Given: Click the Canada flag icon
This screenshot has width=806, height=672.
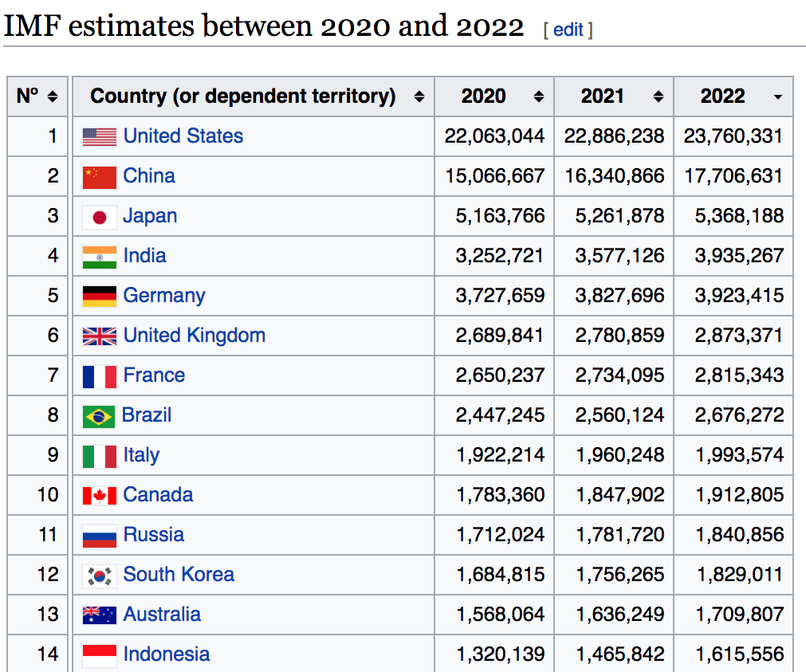Looking at the screenshot, I should click(x=100, y=496).
